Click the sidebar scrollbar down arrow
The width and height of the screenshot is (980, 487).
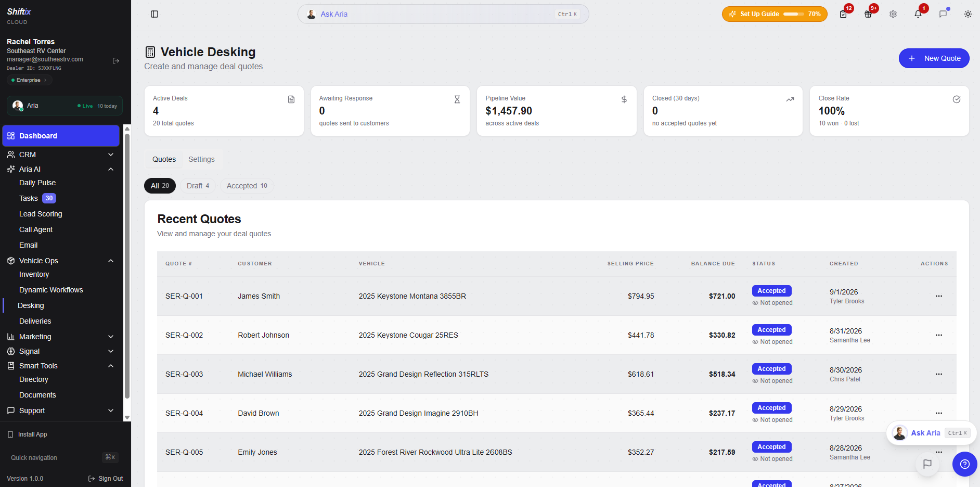pyautogui.click(x=127, y=417)
